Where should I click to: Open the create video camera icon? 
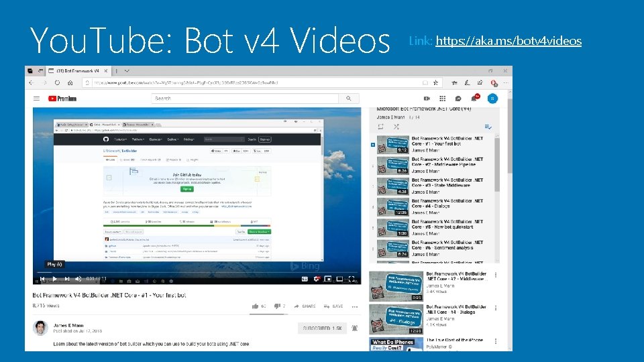(x=427, y=99)
